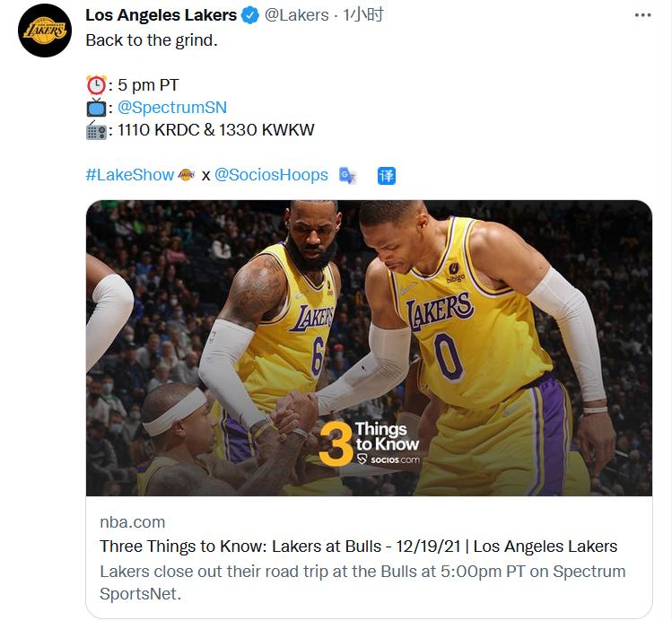Click the alarm clock emoji
Viewport: 672px width, 621px height.
click(96, 85)
